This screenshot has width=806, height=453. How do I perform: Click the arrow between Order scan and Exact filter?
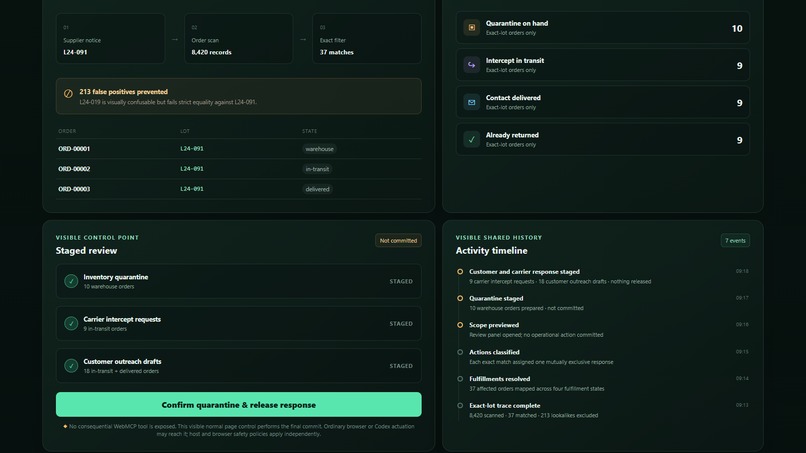pyautogui.click(x=303, y=40)
